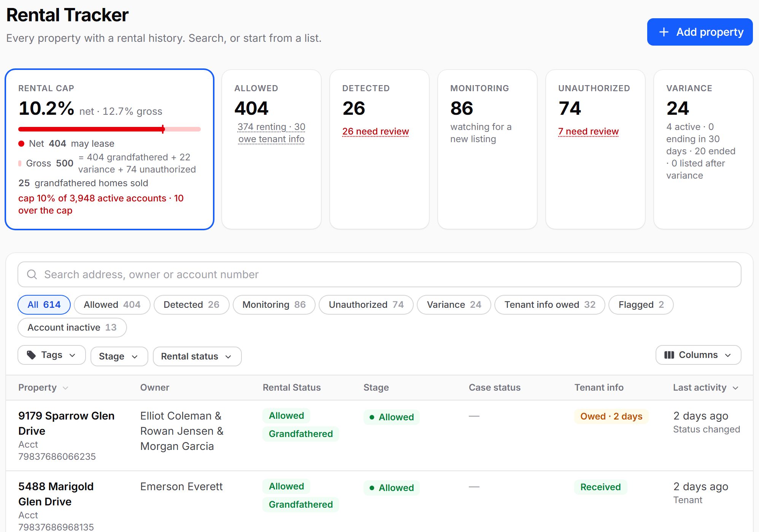Open the Rental status dropdown
Viewport: 759px width, 532px height.
[197, 356]
